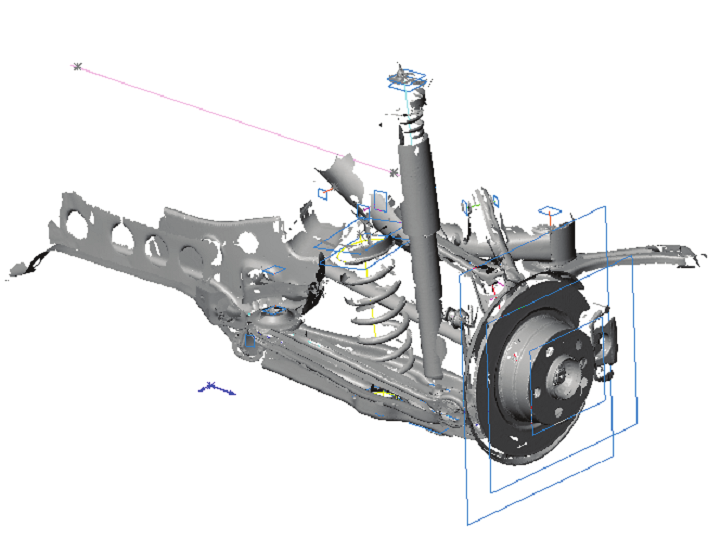Select the small blue square marker left of spring top
The height and width of the screenshot is (540, 722).
click(x=324, y=193)
